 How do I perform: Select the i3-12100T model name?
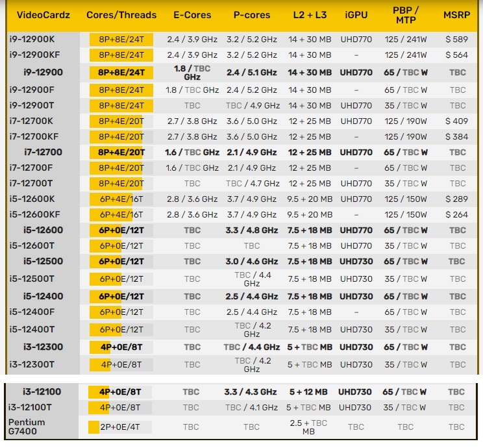point(30,407)
